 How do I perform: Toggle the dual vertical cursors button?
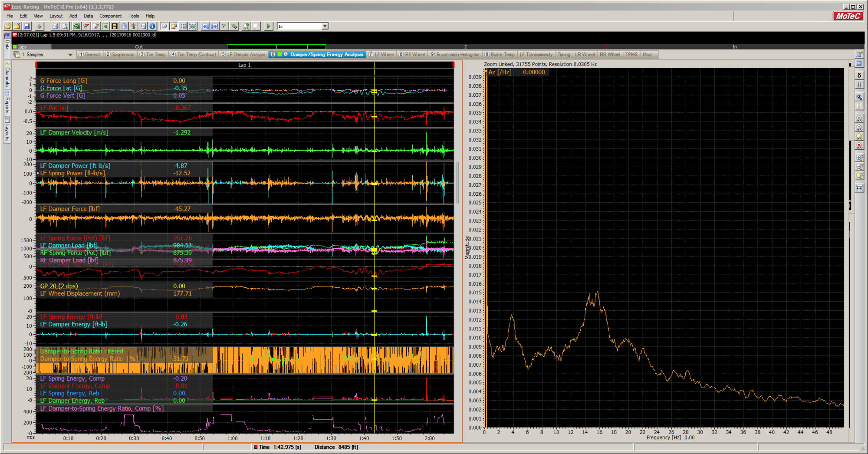[x=859, y=85]
